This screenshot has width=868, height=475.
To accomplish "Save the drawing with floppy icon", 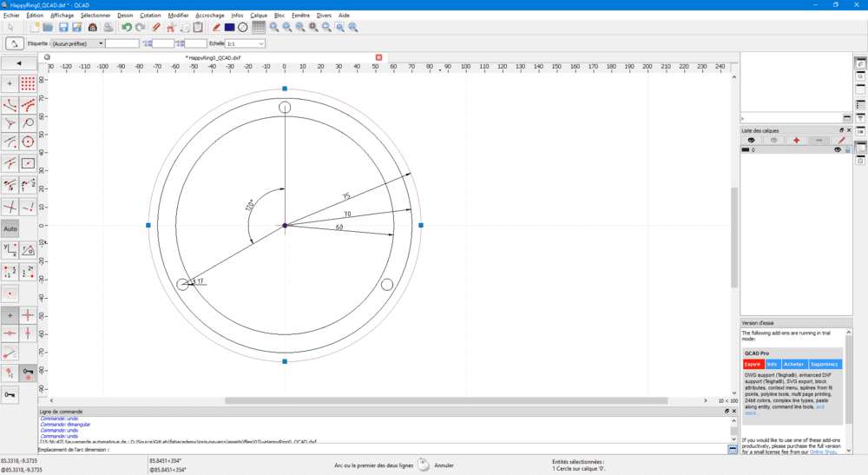I will [x=63, y=27].
